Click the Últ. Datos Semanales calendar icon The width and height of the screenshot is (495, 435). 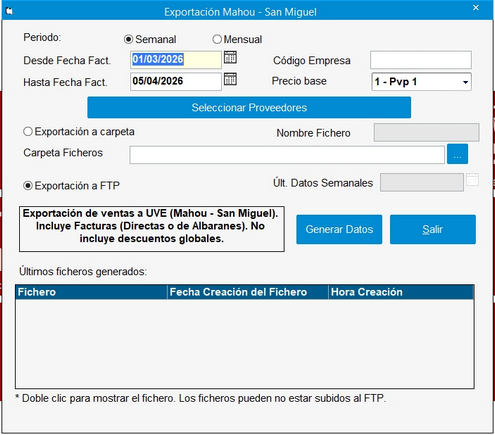[x=472, y=180]
